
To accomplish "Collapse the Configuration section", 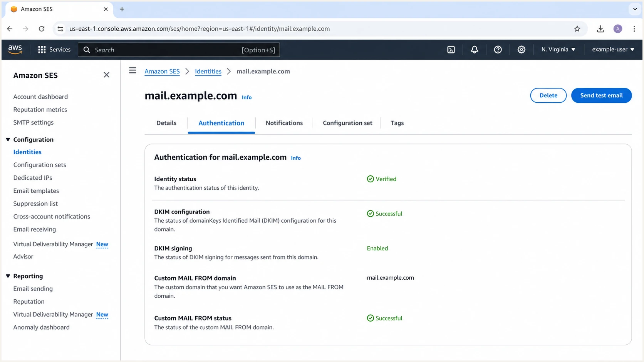I will point(8,140).
